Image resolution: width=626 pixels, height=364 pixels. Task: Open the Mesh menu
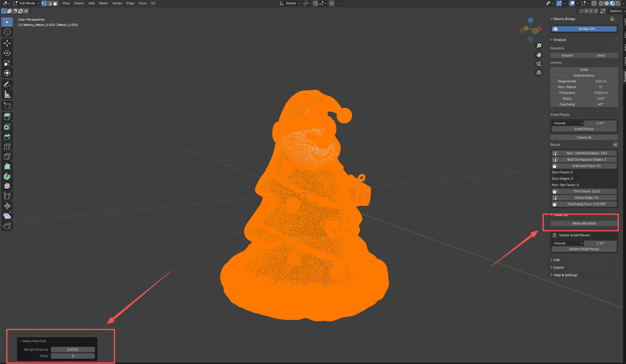tap(103, 3)
